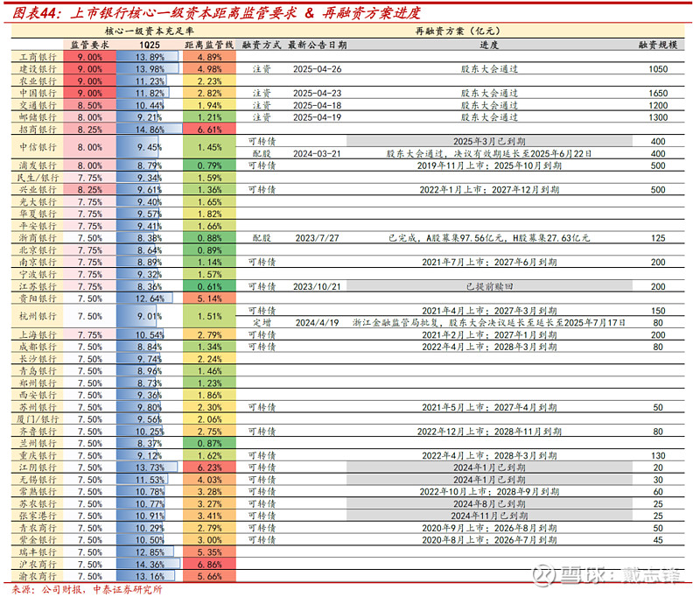Viewport: 700px width, 597px height.
Task: Click 沪农商行's 6.86% distance cell
Action: (x=209, y=565)
